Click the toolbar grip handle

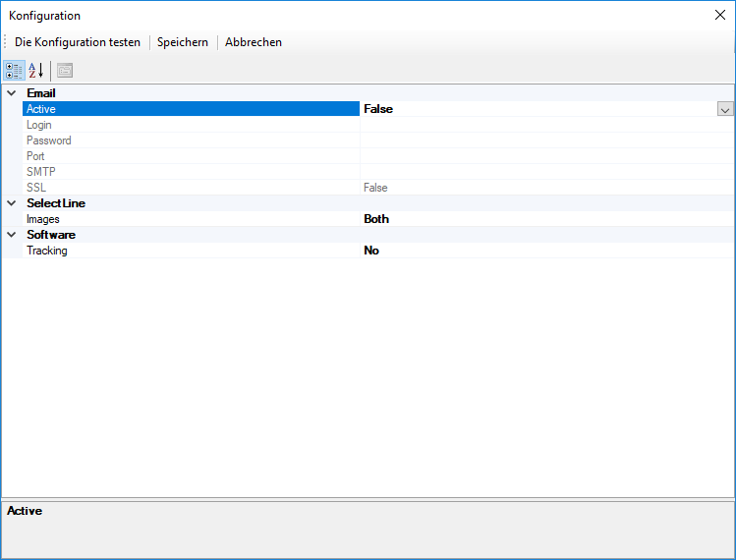click(x=5, y=42)
